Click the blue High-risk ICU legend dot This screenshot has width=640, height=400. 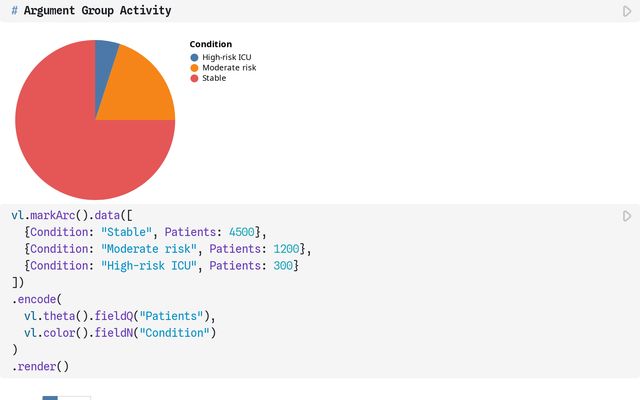tap(194, 58)
